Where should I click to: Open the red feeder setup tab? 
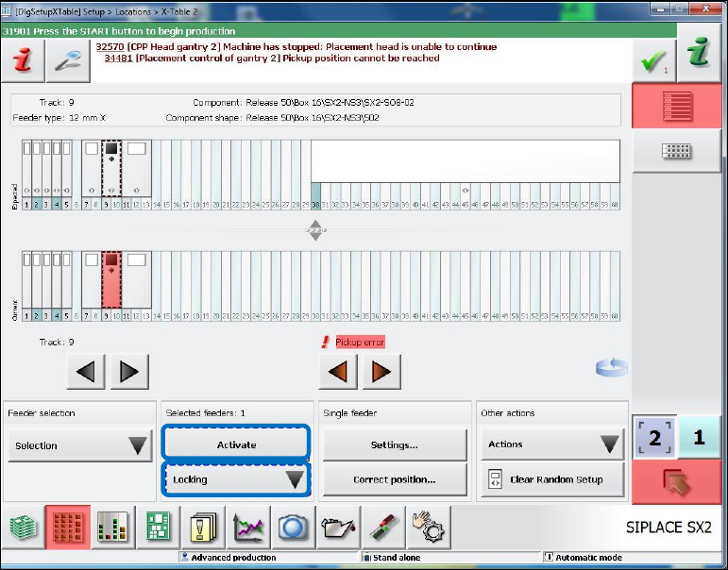pos(67,528)
